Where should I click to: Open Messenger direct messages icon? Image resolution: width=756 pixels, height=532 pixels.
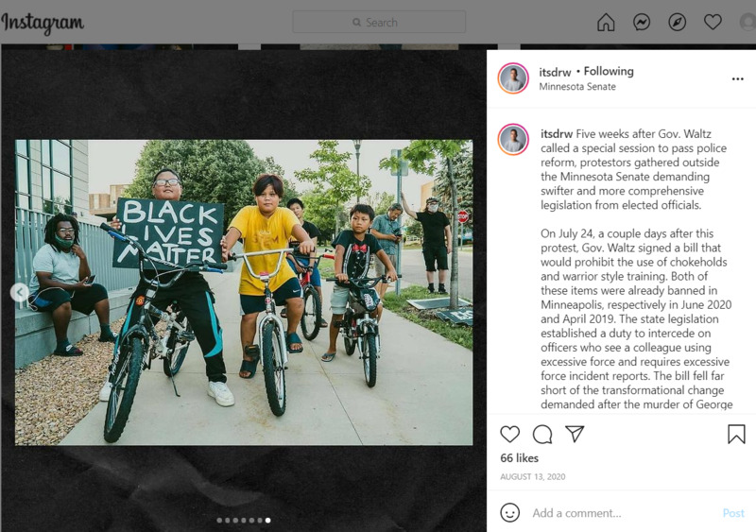pos(642,22)
